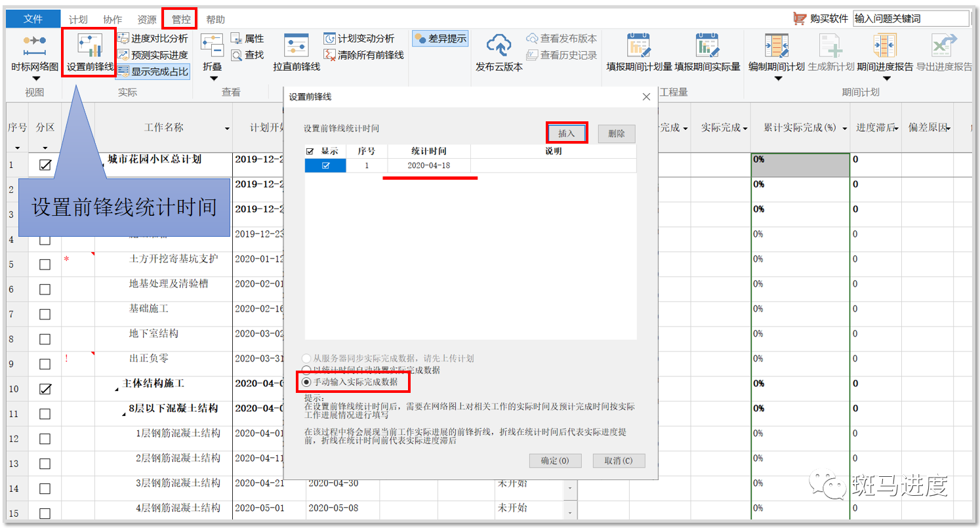Open 文件 menu
Image resolution: width=980 pixels, height=528 pixels.
(x=33, y=19)
